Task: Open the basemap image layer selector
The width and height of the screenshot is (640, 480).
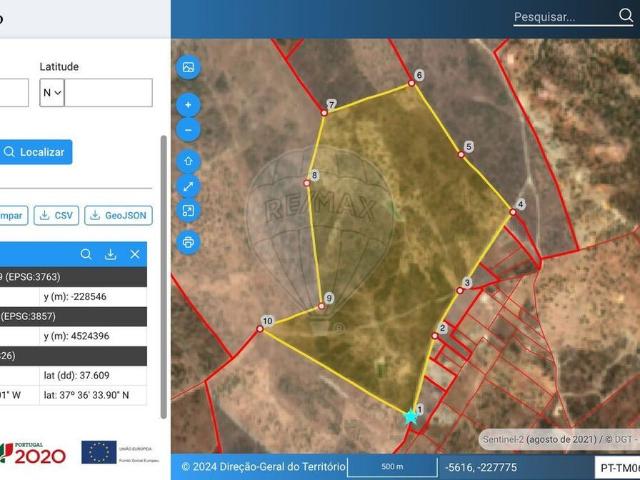Action: [188, 67]
